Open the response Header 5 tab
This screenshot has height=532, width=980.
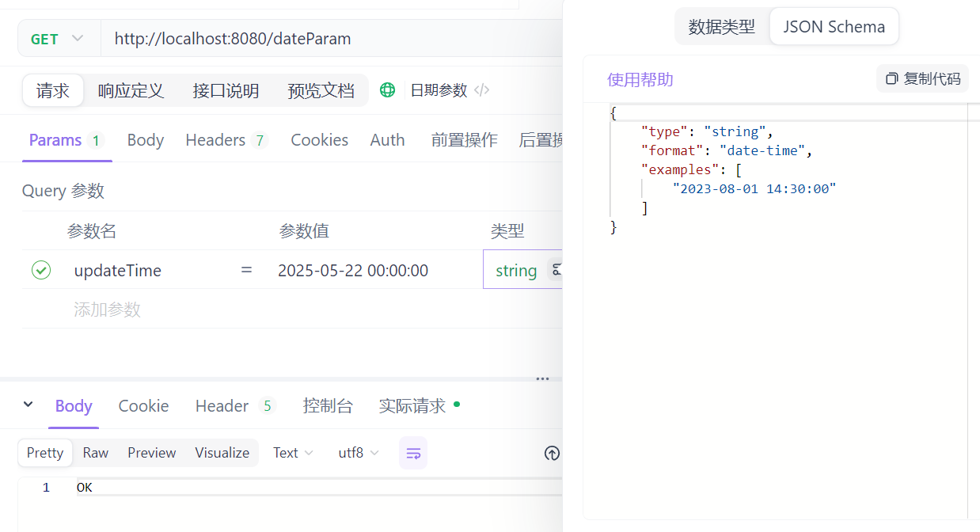235,406
